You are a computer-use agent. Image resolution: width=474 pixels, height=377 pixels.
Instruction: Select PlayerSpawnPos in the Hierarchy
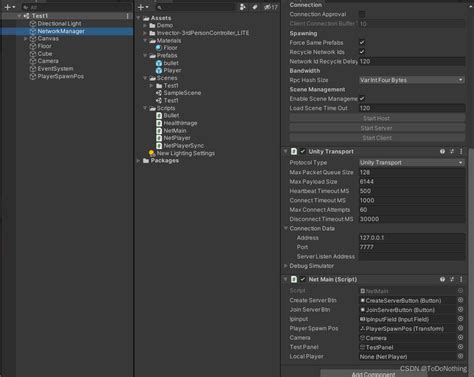(x=61, y=76)
